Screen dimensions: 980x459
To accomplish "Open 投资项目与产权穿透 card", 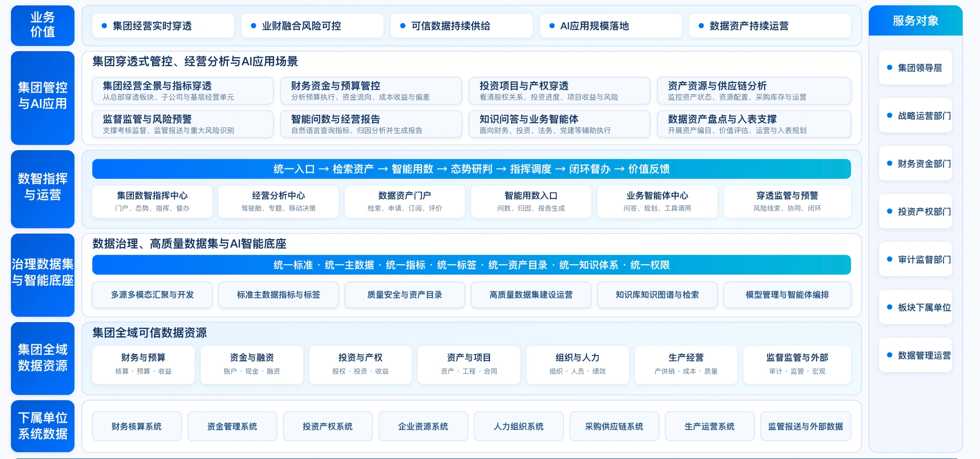I will (559, 91).
